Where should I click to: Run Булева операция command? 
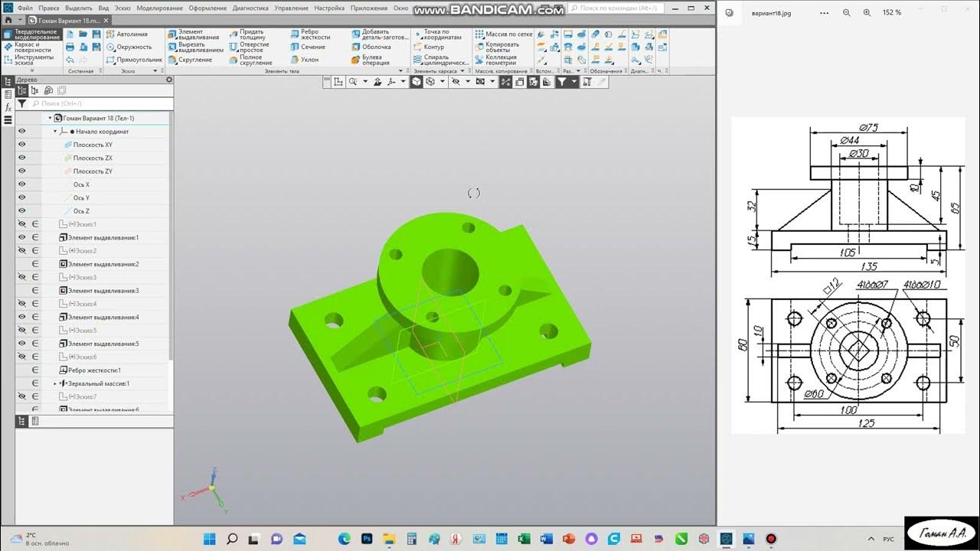point(371,60)
